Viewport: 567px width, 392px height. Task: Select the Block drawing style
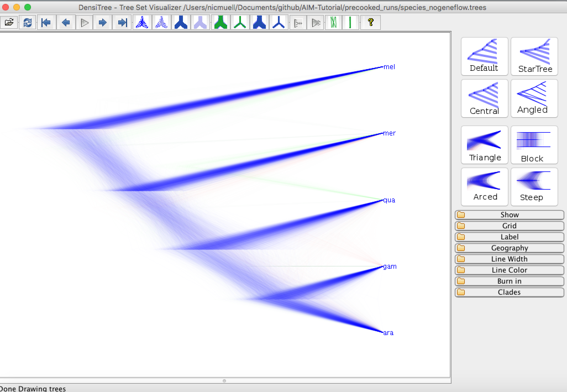pyautogui.click(x=534, y=145)
